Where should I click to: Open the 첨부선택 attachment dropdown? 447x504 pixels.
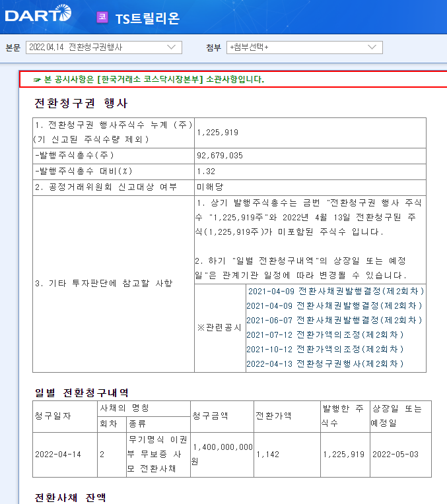pos(304,47)
